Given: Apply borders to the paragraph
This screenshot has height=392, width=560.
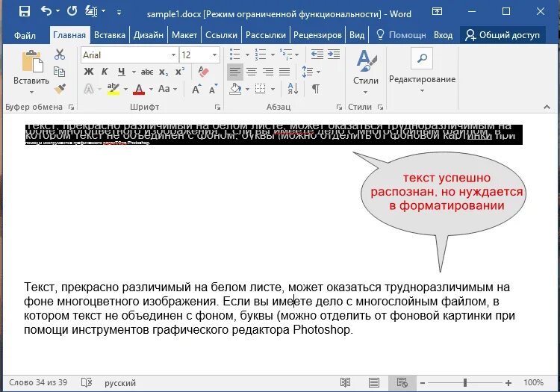Looking at the screenshot, I should tap(261, 89).
